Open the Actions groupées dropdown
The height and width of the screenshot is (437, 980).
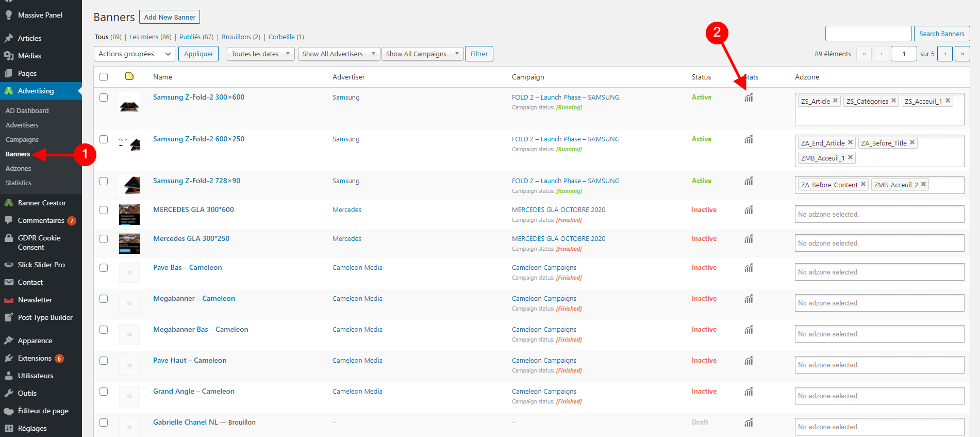pyautogui.click(x=134, y=54)
